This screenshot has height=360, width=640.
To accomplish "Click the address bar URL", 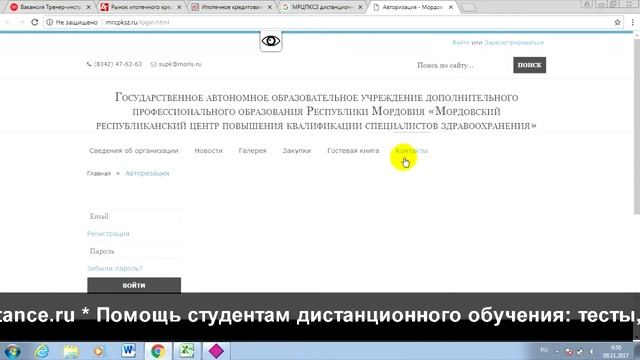I will coord(137,22).
